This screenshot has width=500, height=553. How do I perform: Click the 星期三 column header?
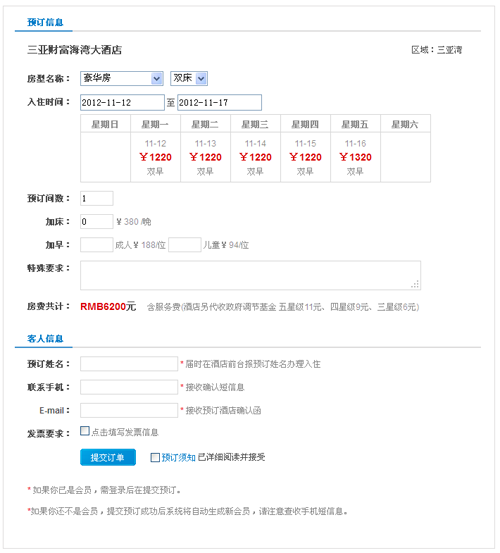pos(256,124)
